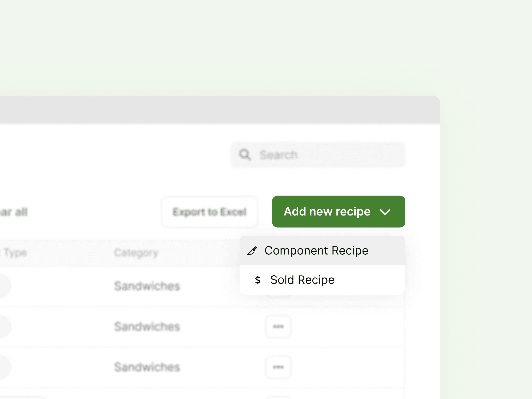Viewport: 532px width, 399px height.
Task: Open the ellipsis actions for third Sandwiches row
Action: [278, 367]
